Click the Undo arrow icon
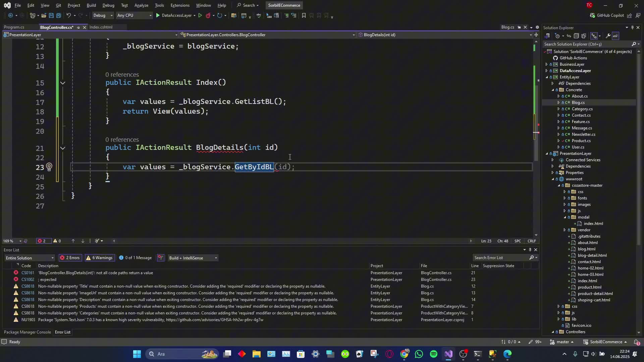 tap(68, 15)
